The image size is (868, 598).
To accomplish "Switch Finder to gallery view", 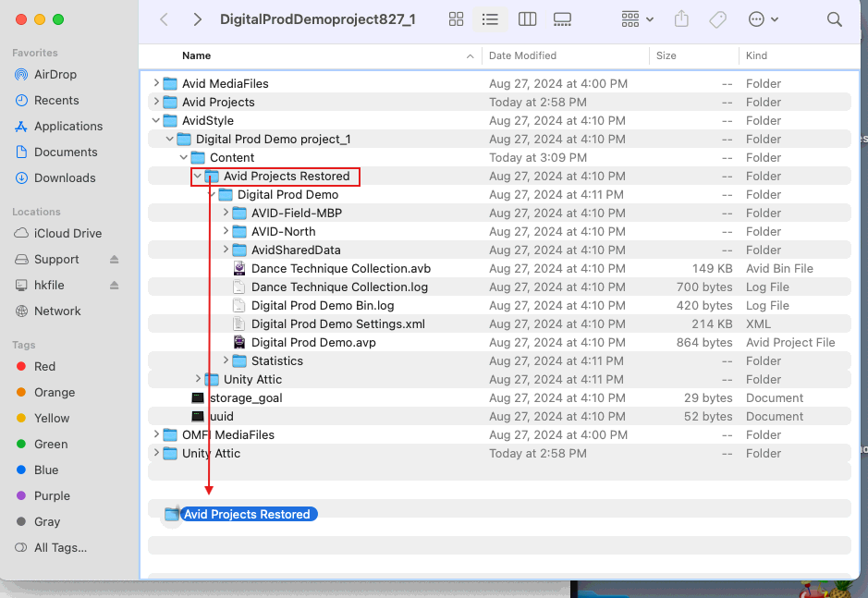I will [562, 19].
